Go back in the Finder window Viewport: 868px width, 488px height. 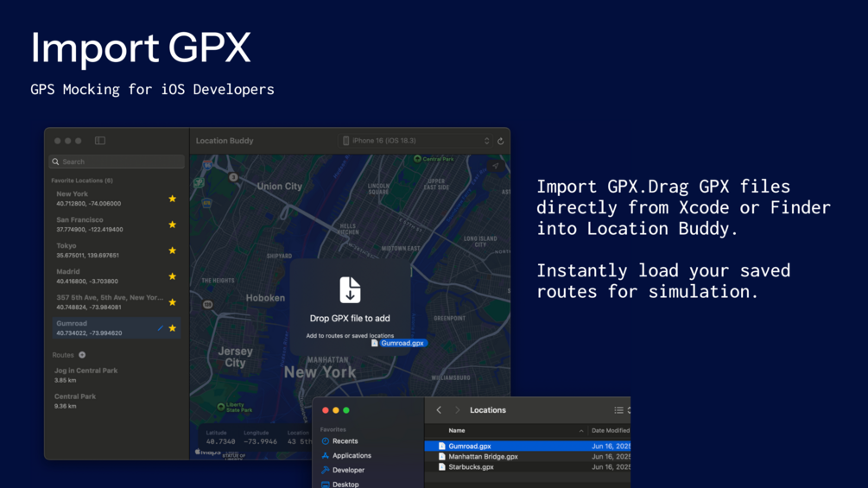click(439, 410)
